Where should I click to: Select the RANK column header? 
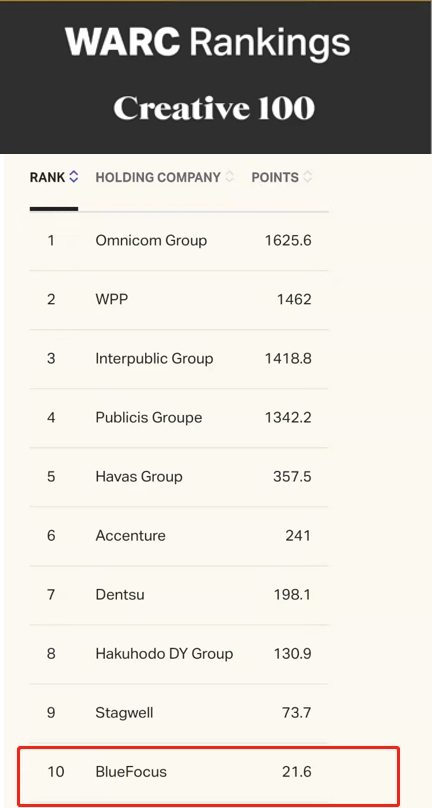47,177
